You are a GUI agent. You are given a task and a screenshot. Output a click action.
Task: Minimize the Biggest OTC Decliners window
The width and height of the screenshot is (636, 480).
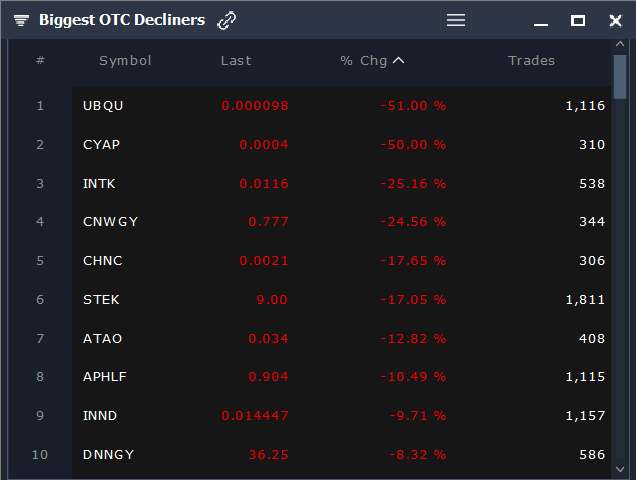pyautogui.click(x=541, y=24)
